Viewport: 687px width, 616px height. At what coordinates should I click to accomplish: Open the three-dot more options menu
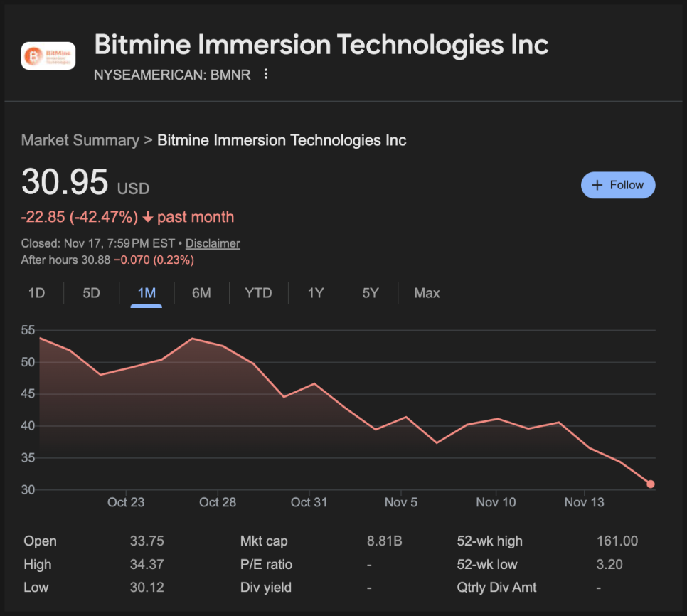pyautogui.click(x=266, y=74)
